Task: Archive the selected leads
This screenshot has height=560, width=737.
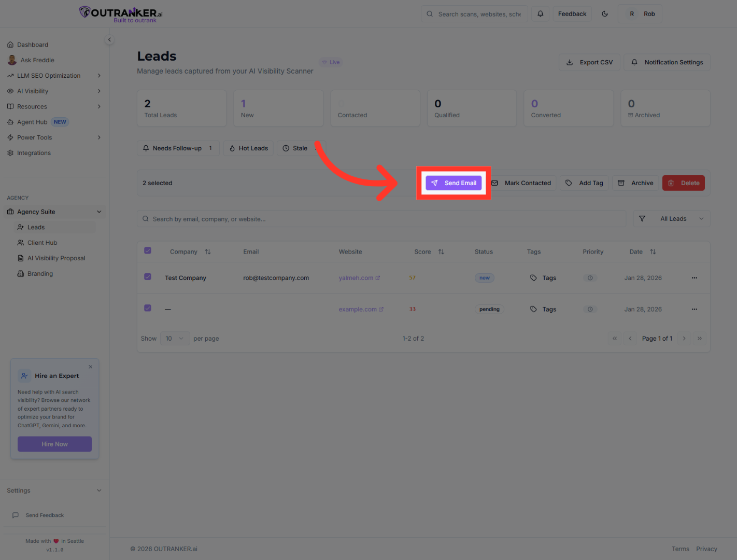Action: tap(635, 183)
